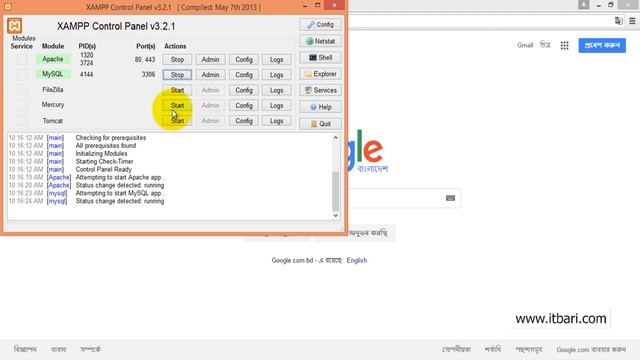The width and height of the screenshot is (640, 360).
Task: Open the first Google footer link at left
Action: (25, 349)
